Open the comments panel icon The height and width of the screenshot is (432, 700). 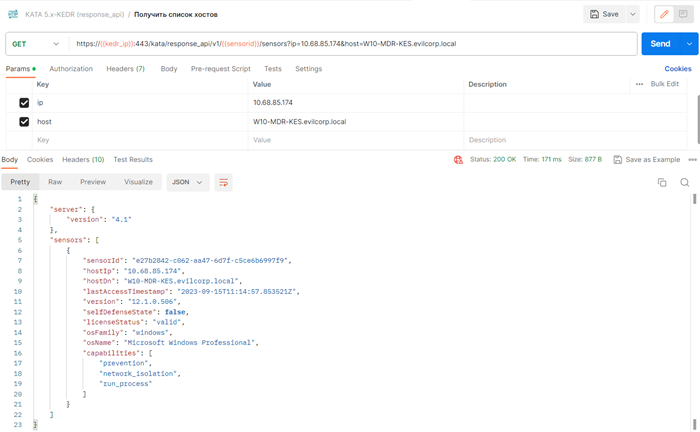[x=683, y=14]
